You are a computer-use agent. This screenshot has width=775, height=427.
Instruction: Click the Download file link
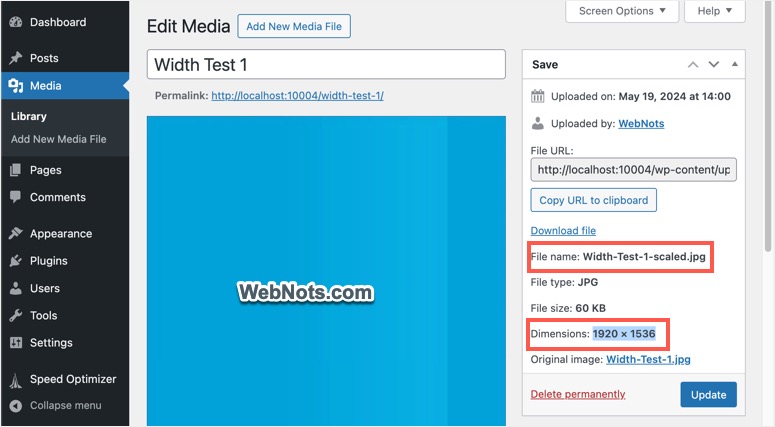point(563,230)
